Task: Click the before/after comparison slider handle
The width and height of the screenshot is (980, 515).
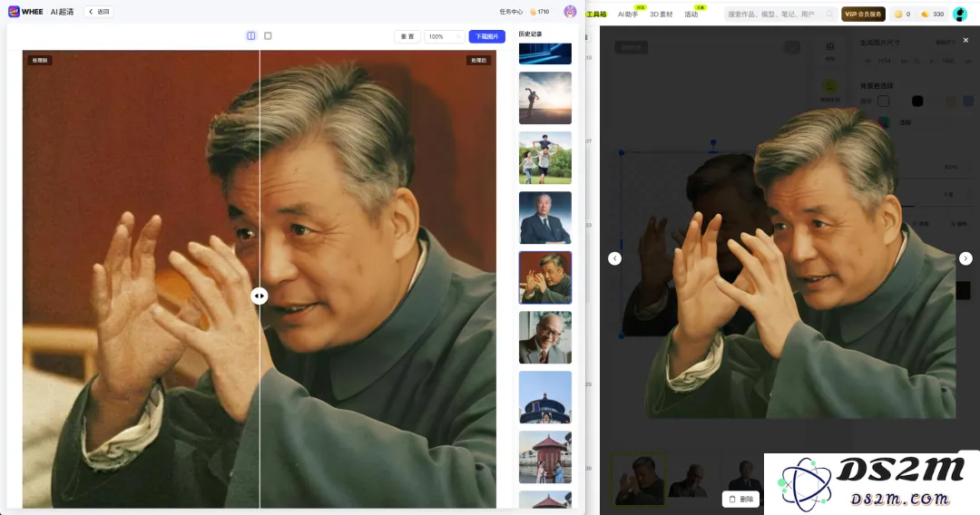Action: [x=260, y=296]
